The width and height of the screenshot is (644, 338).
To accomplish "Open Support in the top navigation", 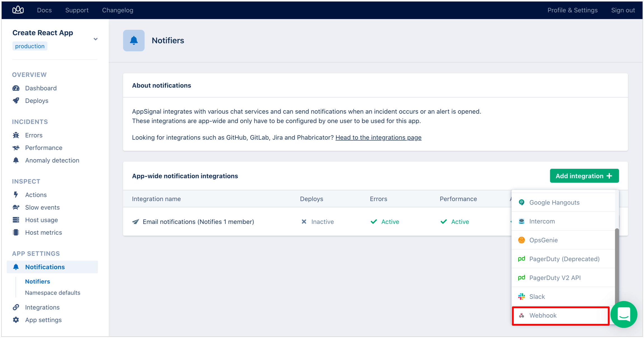I will pyautogui.click(x=77, y=10).
